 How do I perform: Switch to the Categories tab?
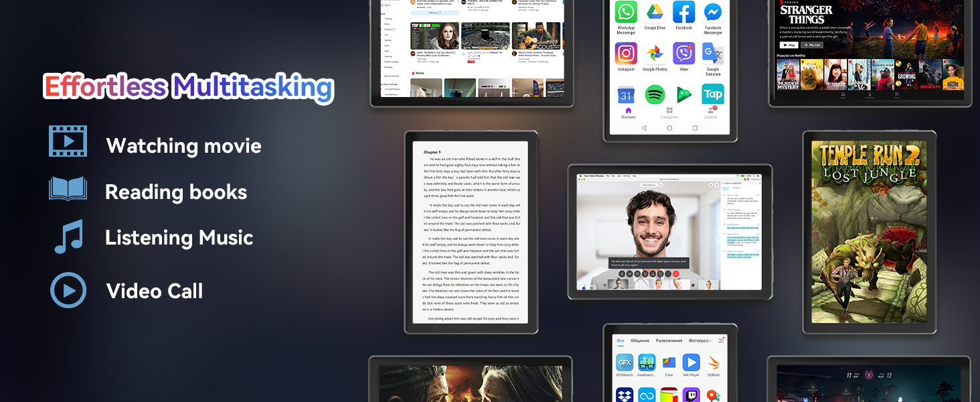click(669, 113)
